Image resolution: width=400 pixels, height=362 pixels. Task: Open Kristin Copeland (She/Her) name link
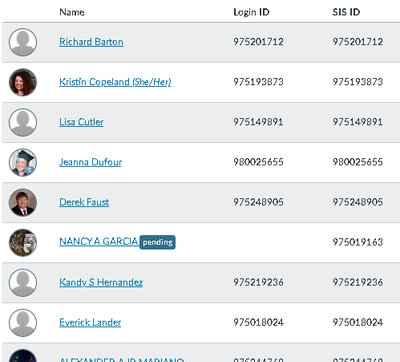tap(115, 82)
